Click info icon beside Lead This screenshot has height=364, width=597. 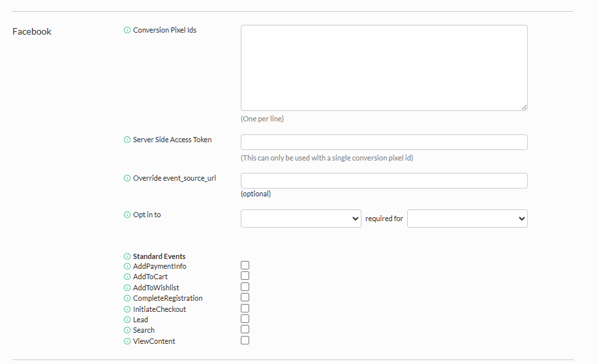(x=127, y=320)
